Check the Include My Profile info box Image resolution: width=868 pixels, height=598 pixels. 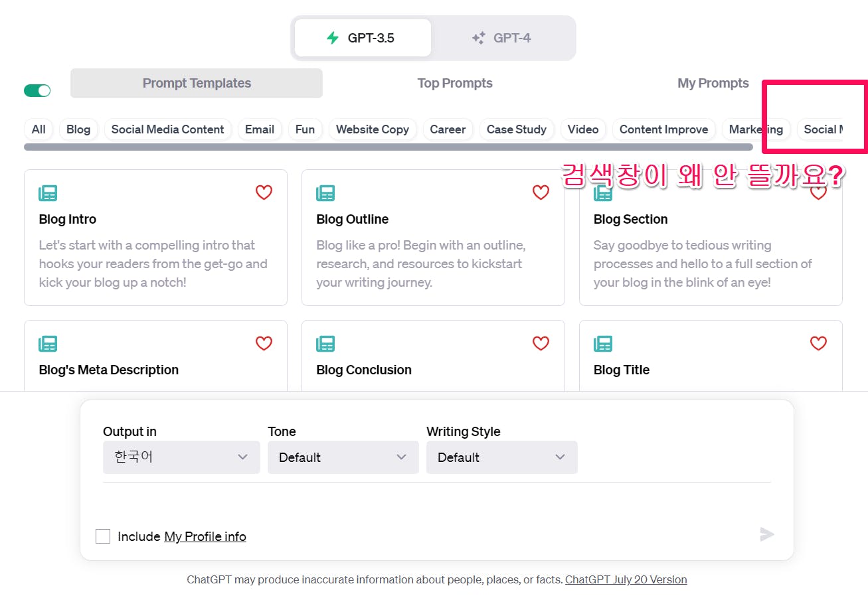(103, 536)
